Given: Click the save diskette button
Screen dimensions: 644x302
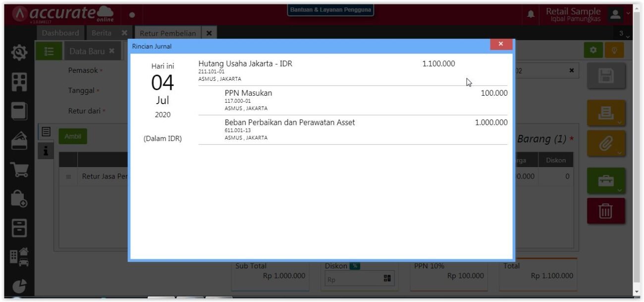Looking at the screenshot, I should coord(606,76).
